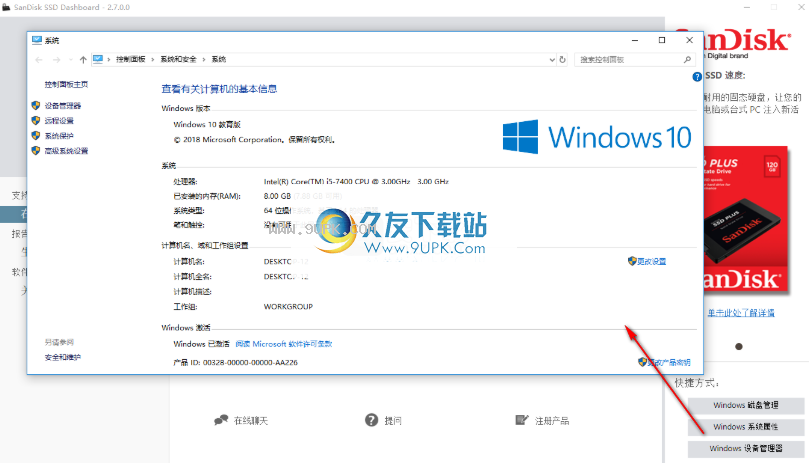Close the System window
The width and height of the screenshot is (809, 463).
coord(689,40)
